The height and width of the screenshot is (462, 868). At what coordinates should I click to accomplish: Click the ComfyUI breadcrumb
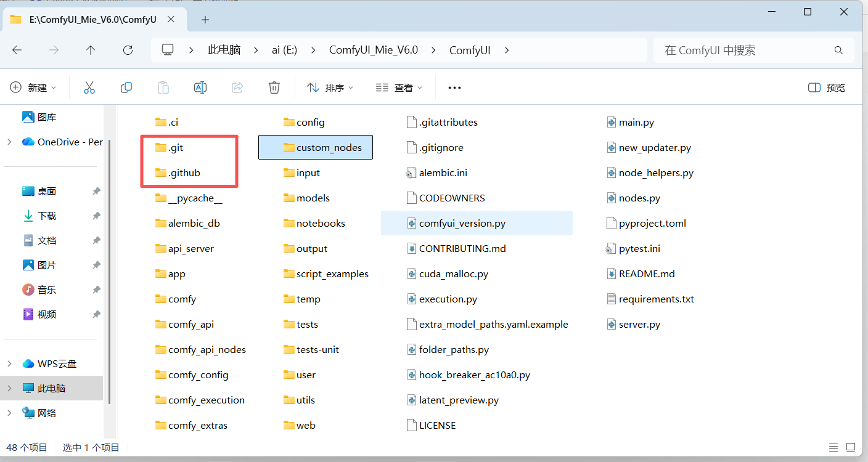(x=470, y=50)
